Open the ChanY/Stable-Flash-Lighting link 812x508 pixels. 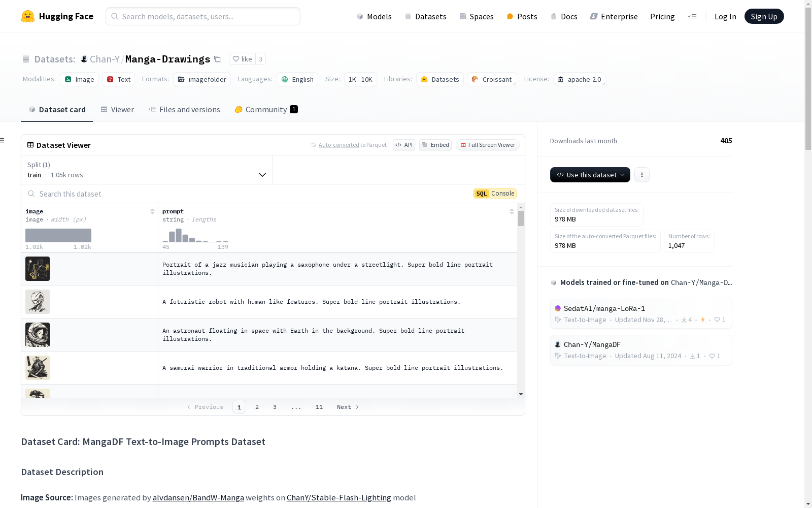(x=339, y=498)
